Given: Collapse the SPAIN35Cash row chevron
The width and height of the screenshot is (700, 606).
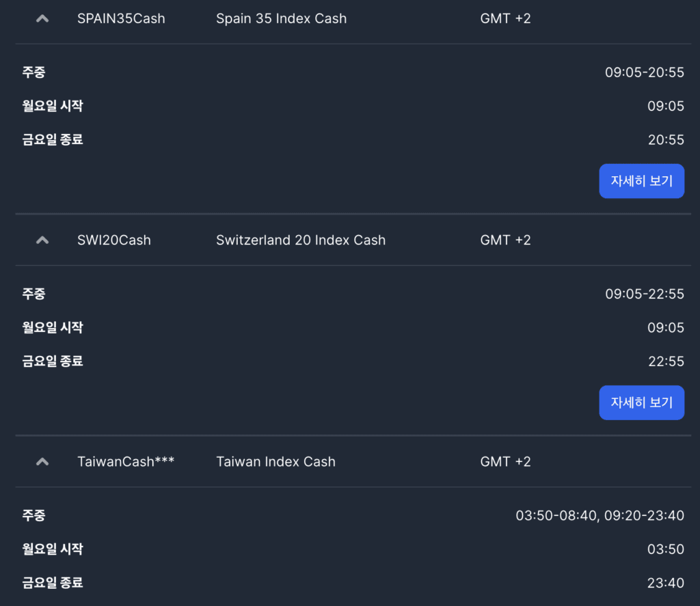Looking at the screenshot, I should click(42, 18).
